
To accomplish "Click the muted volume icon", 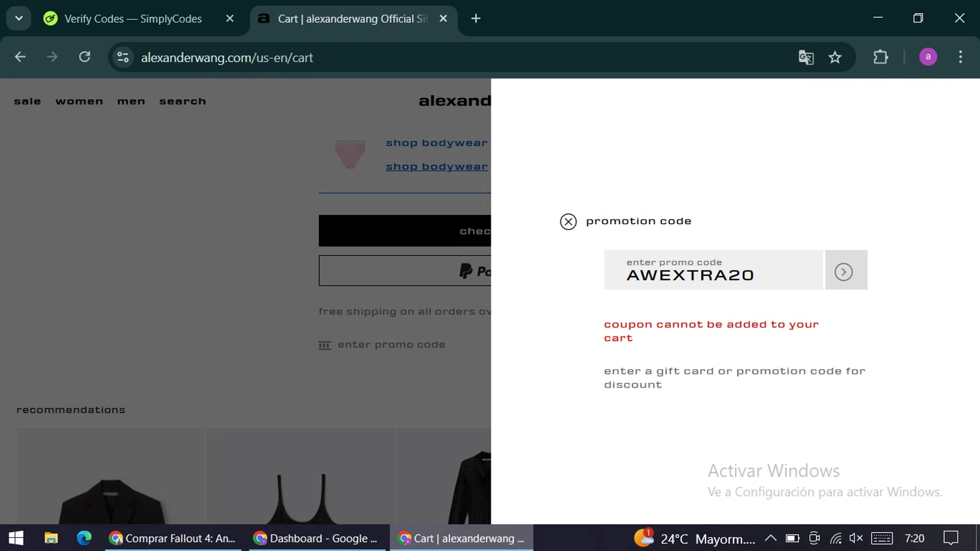I will point(856,538).
